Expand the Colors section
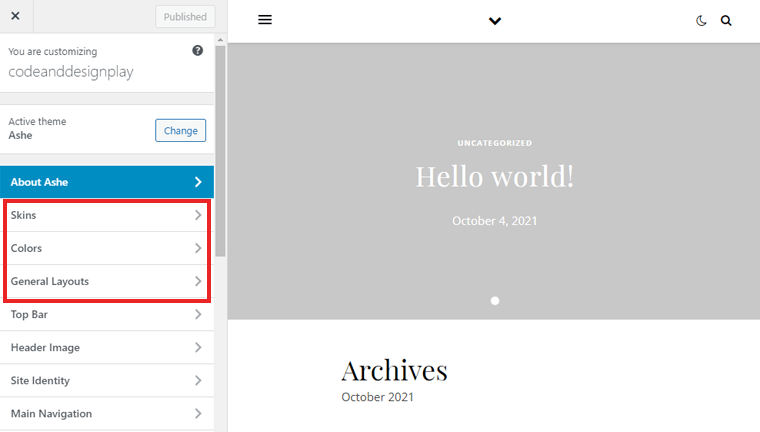The height and width of the screenshot is (432, 760). 107,248
